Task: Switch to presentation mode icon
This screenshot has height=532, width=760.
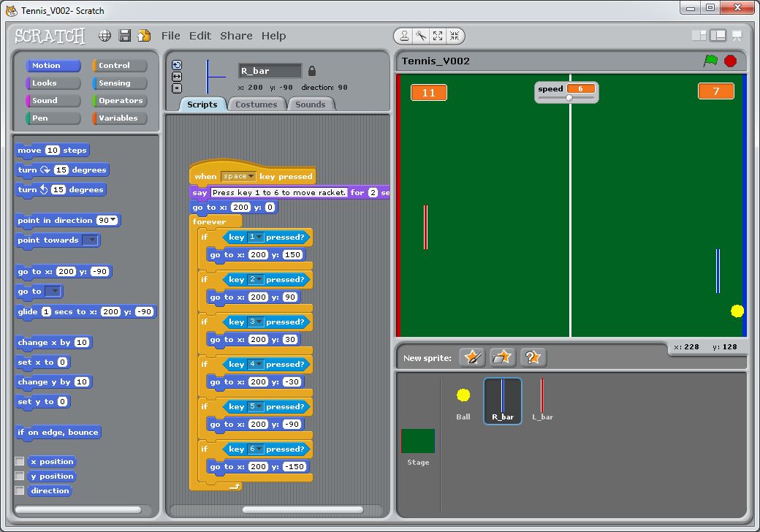Action: 737,35
